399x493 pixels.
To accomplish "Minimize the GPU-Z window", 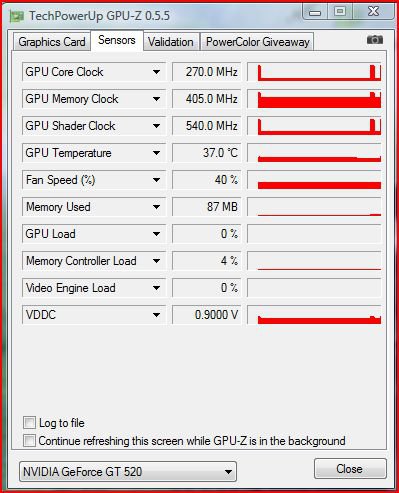I will coord(315,12).
